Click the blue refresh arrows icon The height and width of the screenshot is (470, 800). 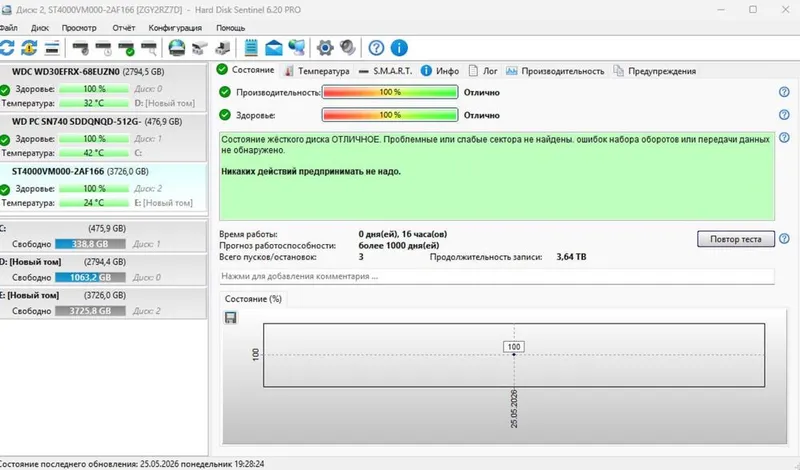pyautogui.click(x=7, y=48)
